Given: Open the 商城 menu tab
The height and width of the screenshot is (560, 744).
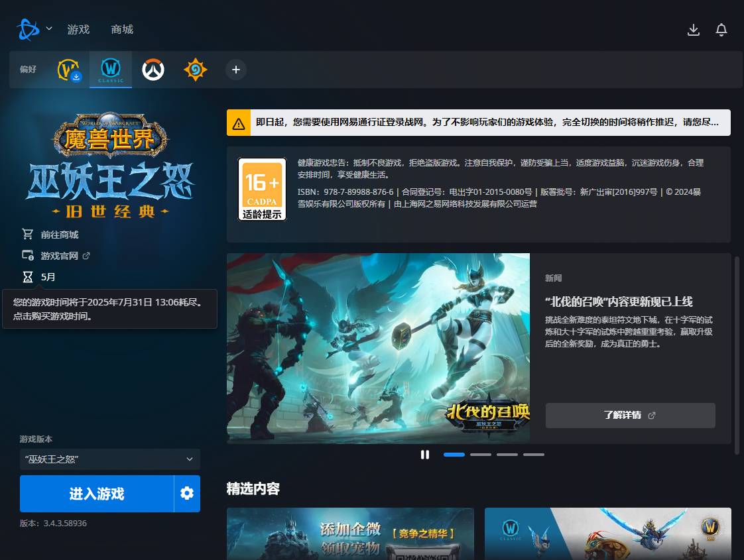Looking at the screenshot, I should click(122, 29).
